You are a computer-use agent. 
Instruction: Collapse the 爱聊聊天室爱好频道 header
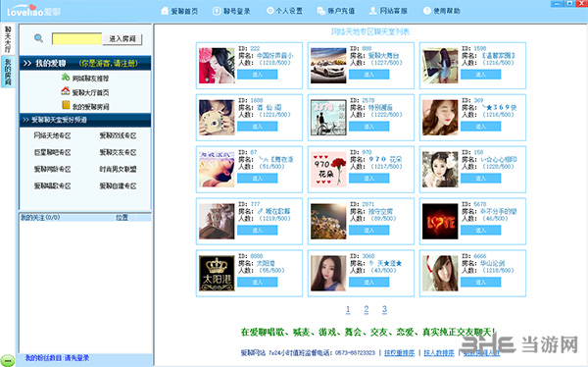tap(85, 120)
